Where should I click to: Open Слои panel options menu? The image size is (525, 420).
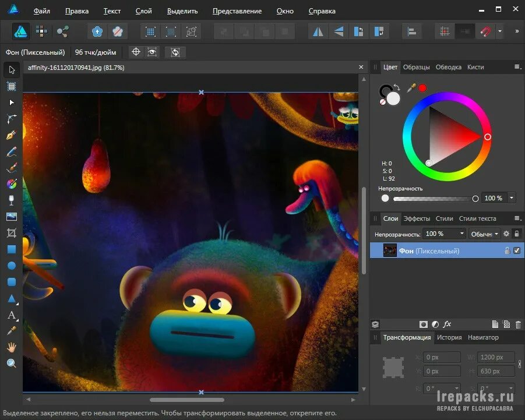pyautogui.click(x=517, y=218)
